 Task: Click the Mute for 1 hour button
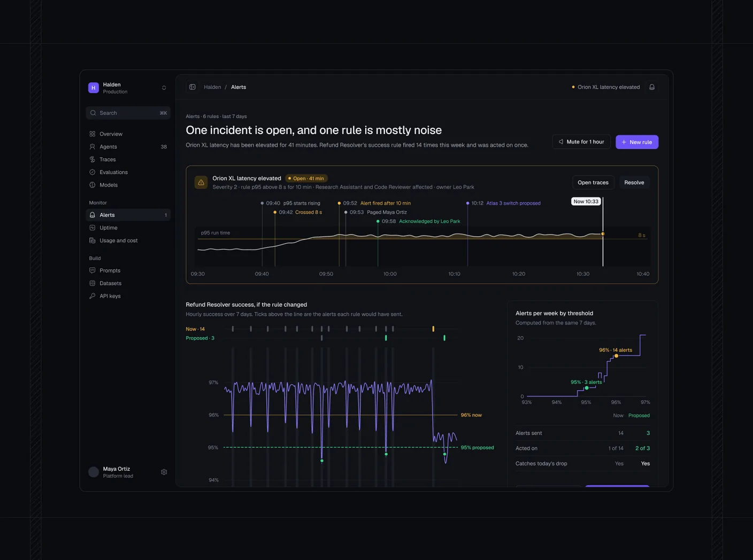click(581, 142)
